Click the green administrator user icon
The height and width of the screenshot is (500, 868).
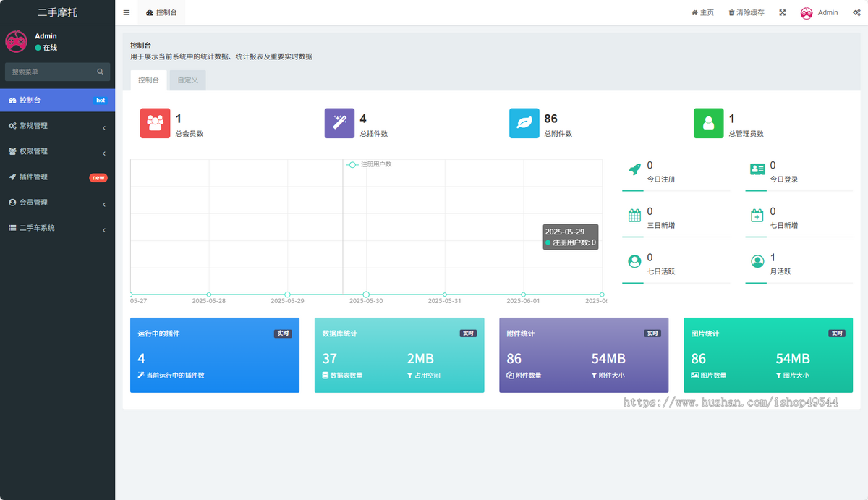click(x=708, y=123)
